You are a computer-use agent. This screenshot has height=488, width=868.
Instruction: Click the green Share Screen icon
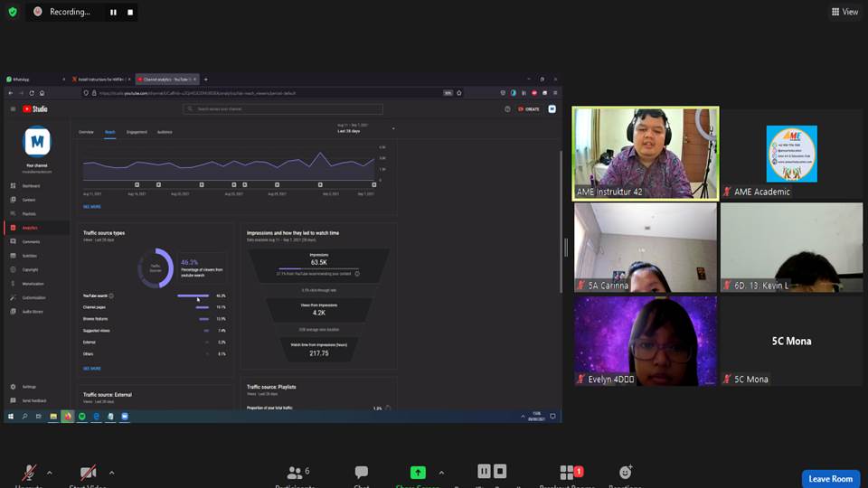point(418,473)
